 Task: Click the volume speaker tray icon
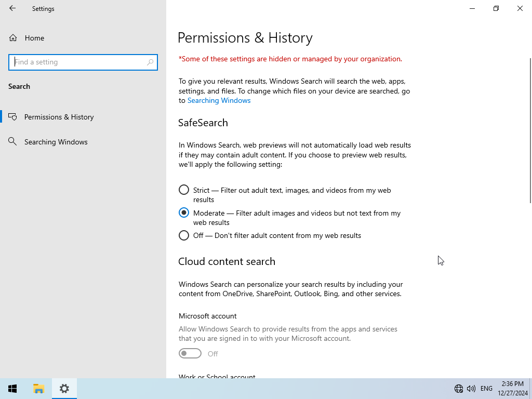tap(471, 389)
